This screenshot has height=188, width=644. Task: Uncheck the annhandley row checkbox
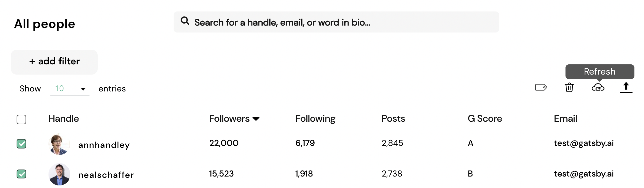click(21, 144)
